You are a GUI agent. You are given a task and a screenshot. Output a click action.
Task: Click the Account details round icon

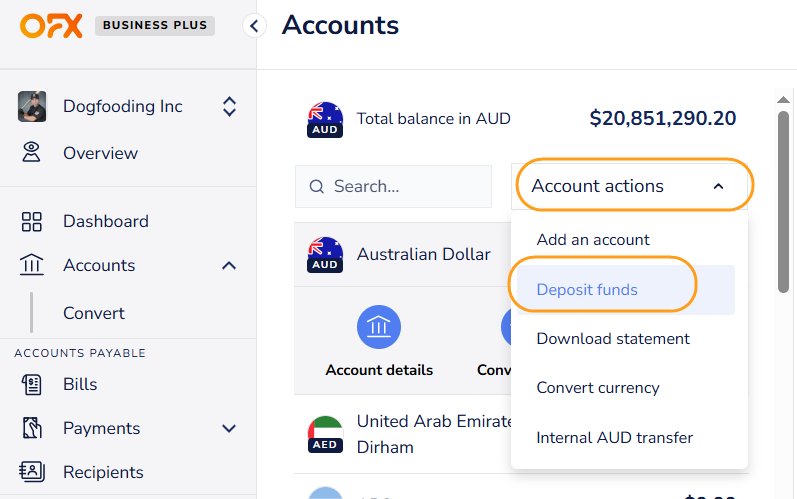[x=379, y=327]
